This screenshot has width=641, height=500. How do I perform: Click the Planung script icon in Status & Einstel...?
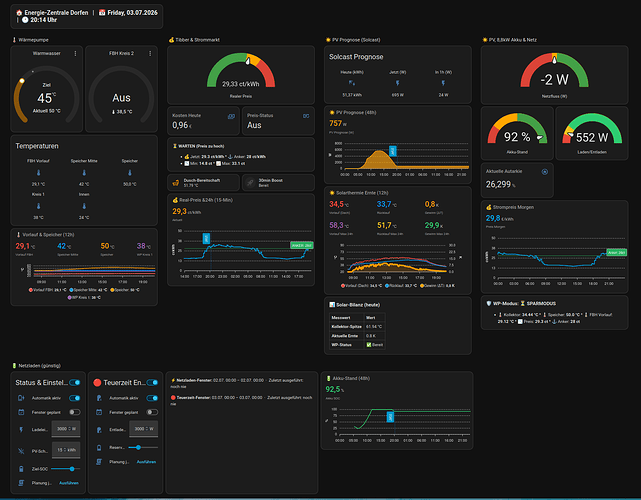point(21,483)
